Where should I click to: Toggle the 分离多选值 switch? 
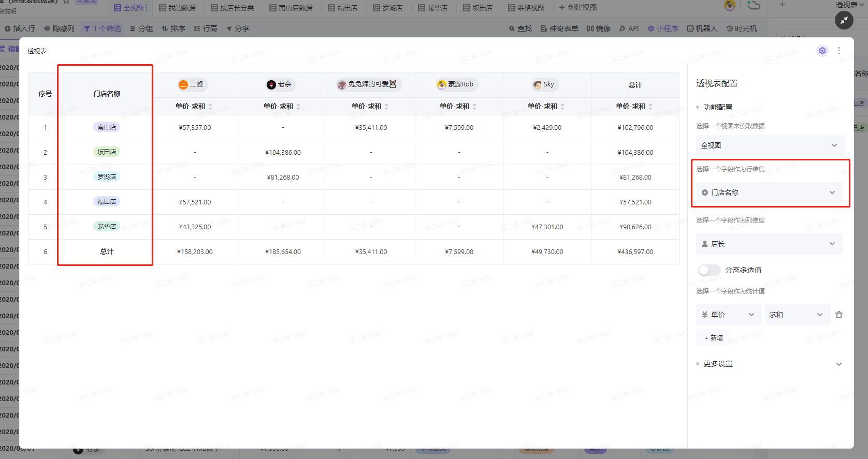[709, 270]
